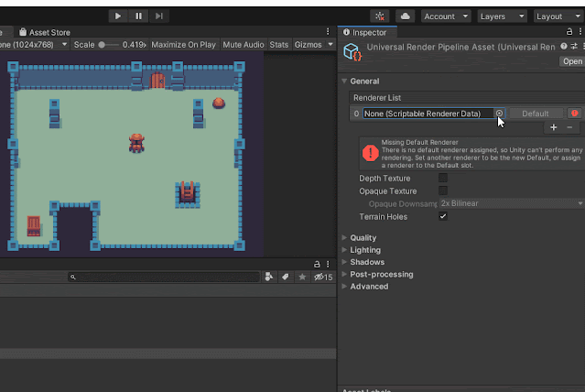Toggle hidden packages visibility (15)
Screen dimensions: 585x392
point(323,277)
